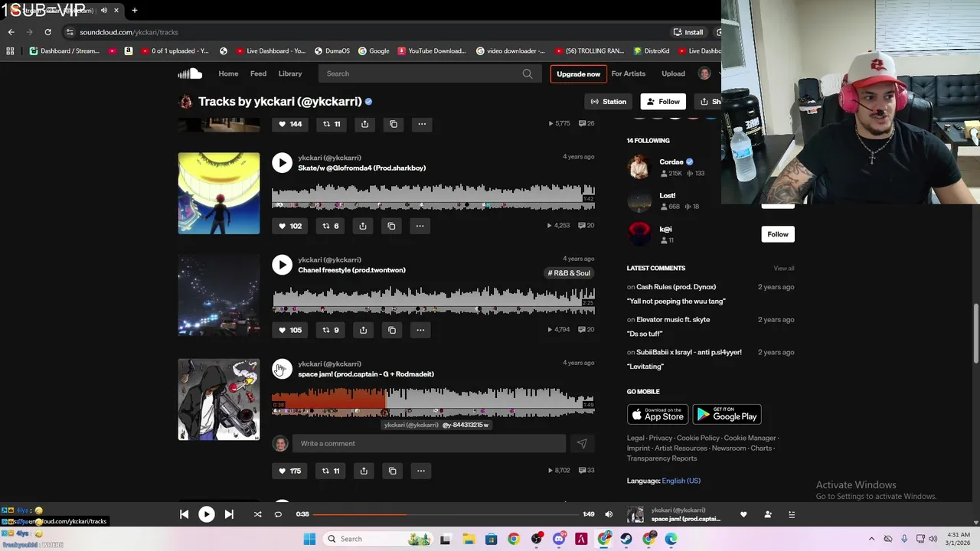Open DistroKid bookmark
Screen dimensions: 980x551
point(652,51)
